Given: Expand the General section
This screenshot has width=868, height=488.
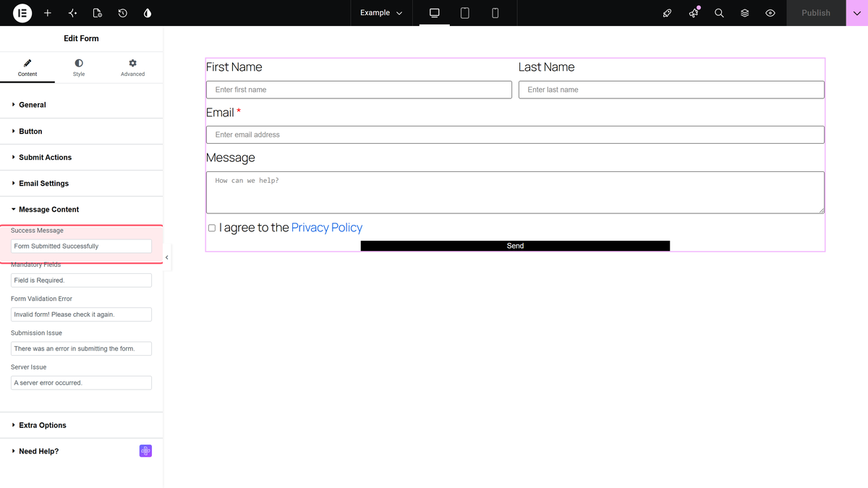Looking at the screenshot, I should point(82,105).
